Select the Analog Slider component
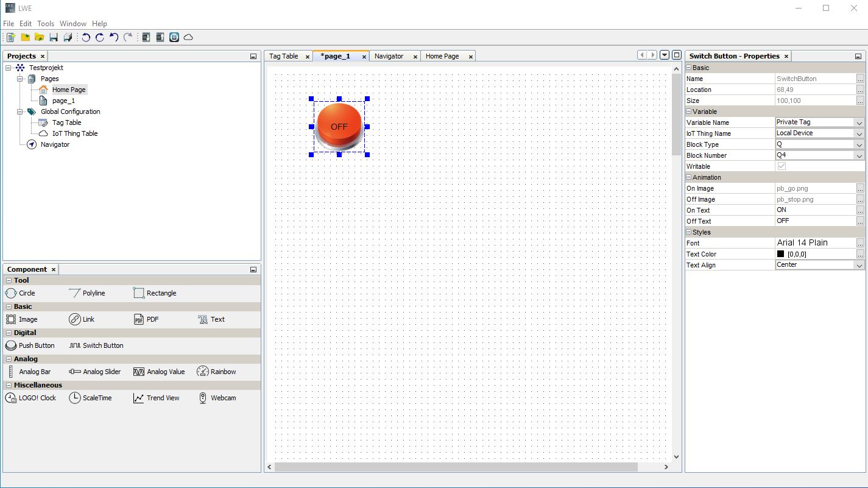 95,372
